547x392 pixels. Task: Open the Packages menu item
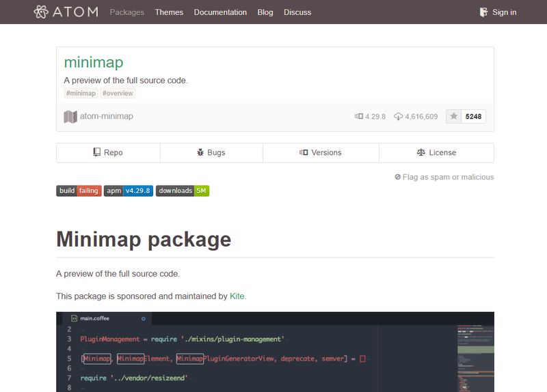(126, 12)
